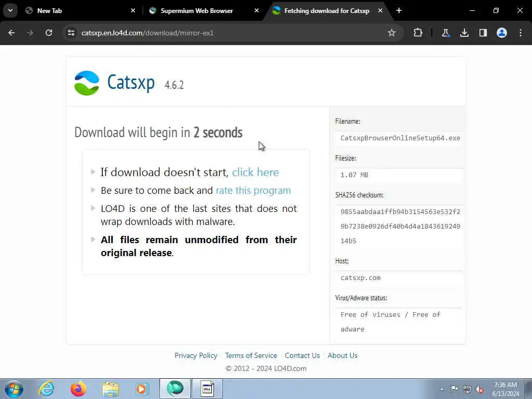
Task: Open the Contact Us link
Action: [x=302, y=355]
